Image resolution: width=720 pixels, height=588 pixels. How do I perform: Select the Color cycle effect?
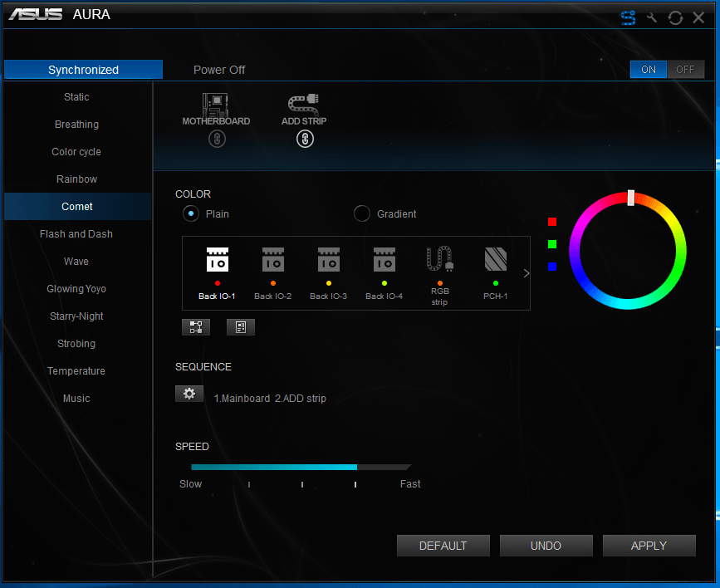tap(76, 152)
